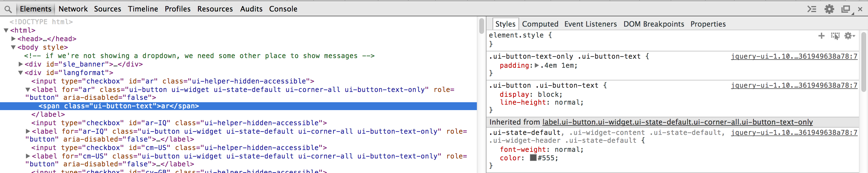Open the DOM Breakpoints tab
The height and width of the screenshot is (173, 868).
tap(654, 24)
